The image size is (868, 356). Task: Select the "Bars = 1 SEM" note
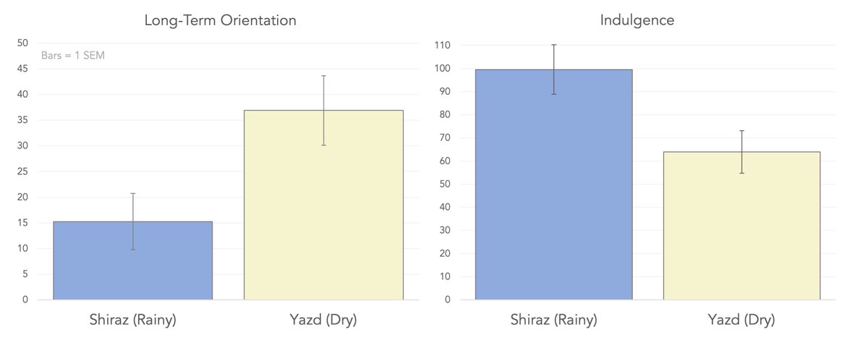73,55
